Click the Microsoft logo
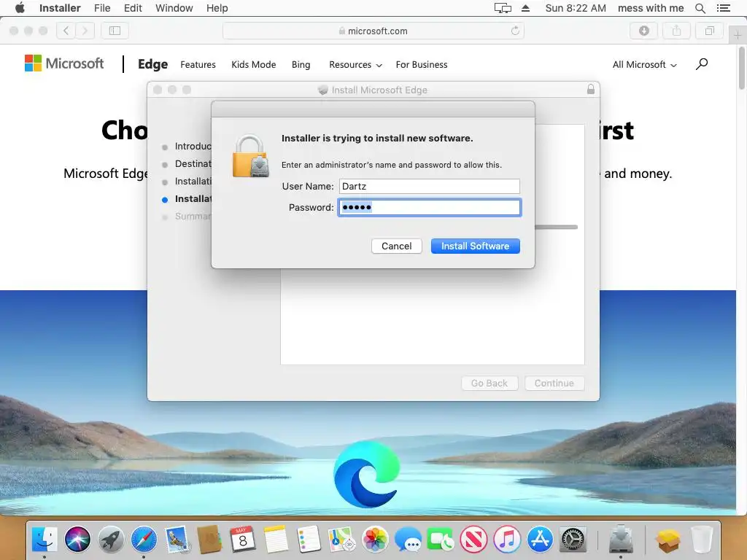This screenshot has width=747, height=560. tap(64, 63)
